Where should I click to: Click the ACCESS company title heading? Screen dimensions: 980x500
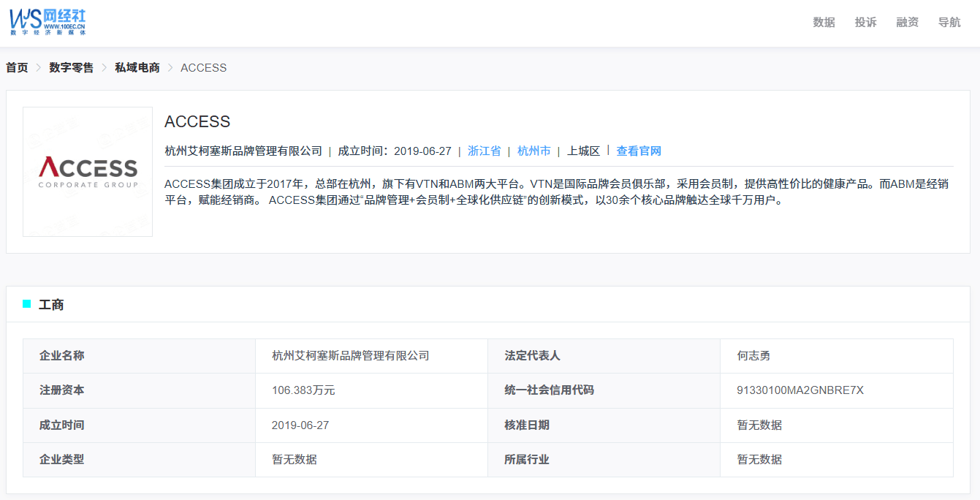pos(197,121)
